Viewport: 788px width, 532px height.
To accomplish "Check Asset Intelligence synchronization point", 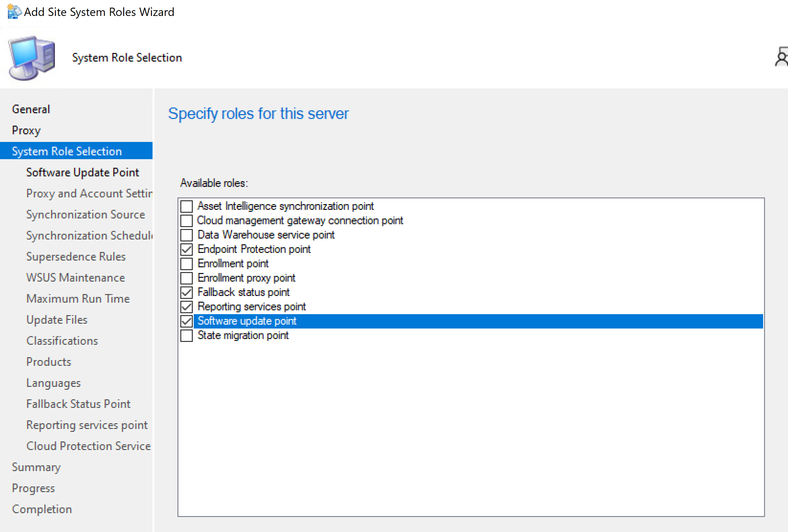I will click(186, 206).
